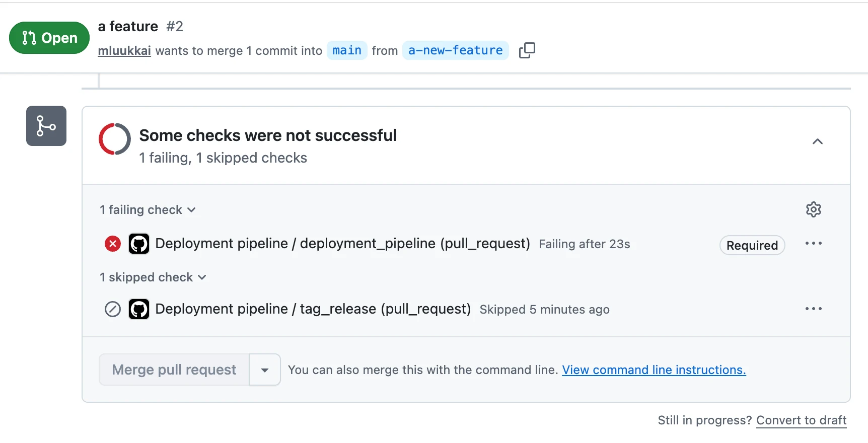Open checks settings via the gear icon
Image resolution: width=868 pixels, height=443 pixels.
(x=814, y=209)
